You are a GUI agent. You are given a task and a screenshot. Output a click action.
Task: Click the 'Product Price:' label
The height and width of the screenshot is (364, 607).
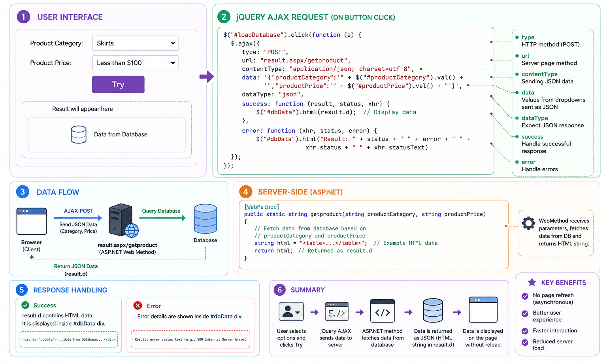tap(51, 63)
